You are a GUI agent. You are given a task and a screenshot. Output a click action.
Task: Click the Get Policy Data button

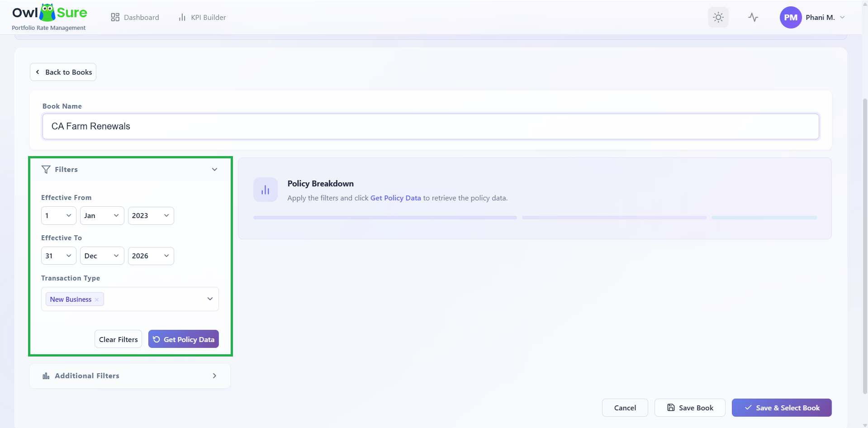(184, 339)
